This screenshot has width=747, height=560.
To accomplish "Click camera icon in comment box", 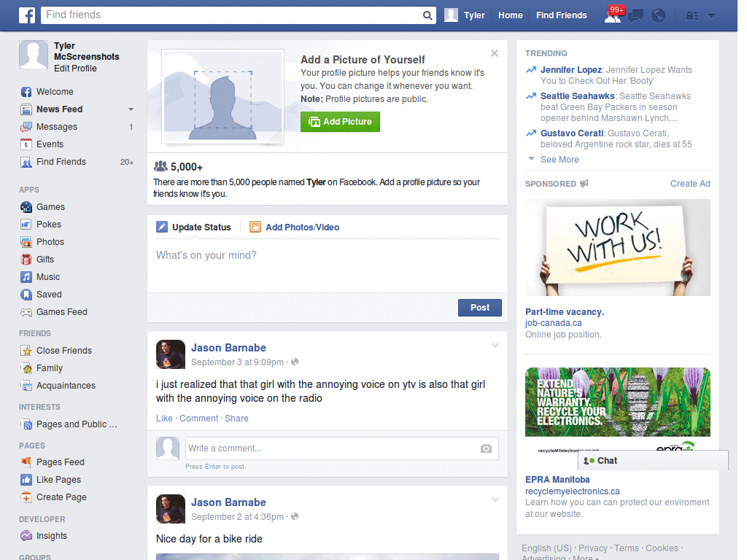I will click(486, 448).
